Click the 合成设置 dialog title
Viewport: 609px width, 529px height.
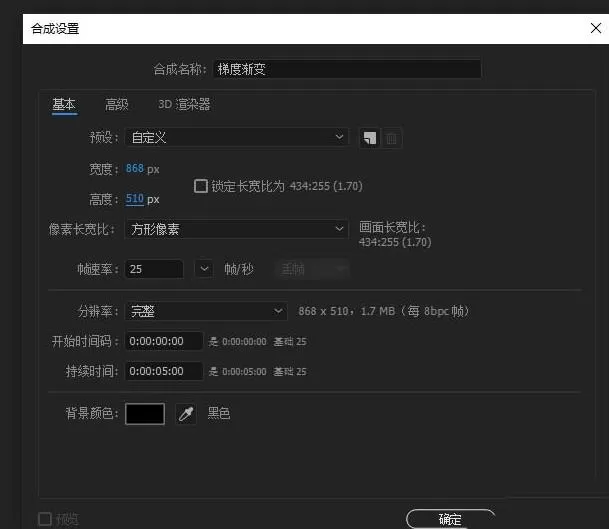(55, 28)
